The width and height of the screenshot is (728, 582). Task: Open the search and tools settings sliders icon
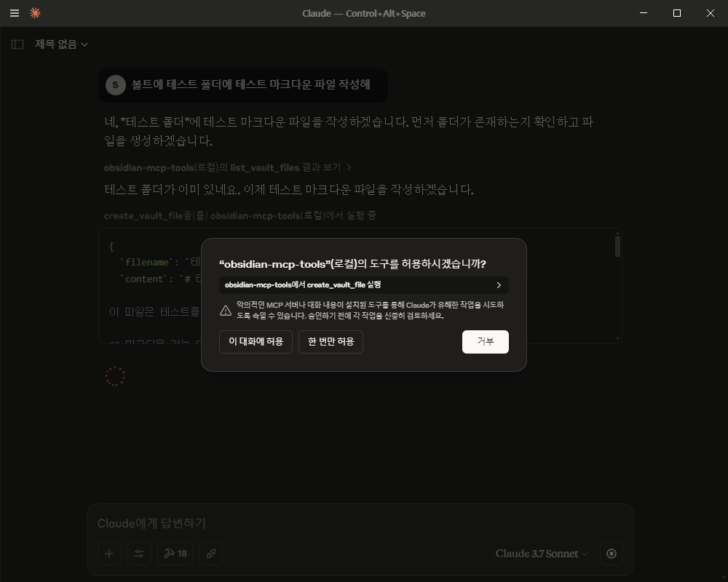tap(139, 554)
